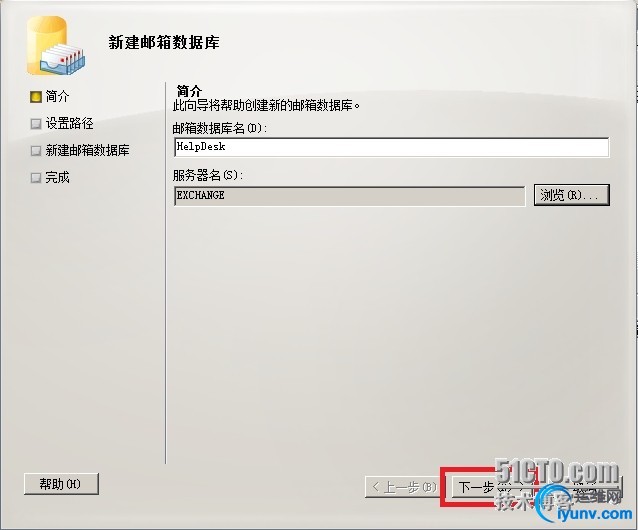Screen dimensions: 638x530
Task: Click the EXCHANGE server name field
Action: tap(350, 196)
